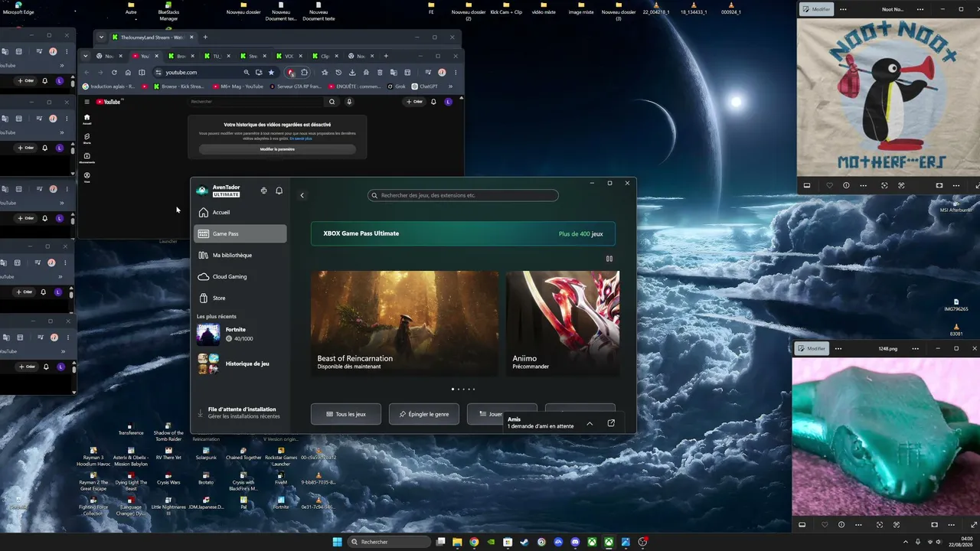
Task: Open the Store in the Xbox sidebar
Action: tap(241, 298)
